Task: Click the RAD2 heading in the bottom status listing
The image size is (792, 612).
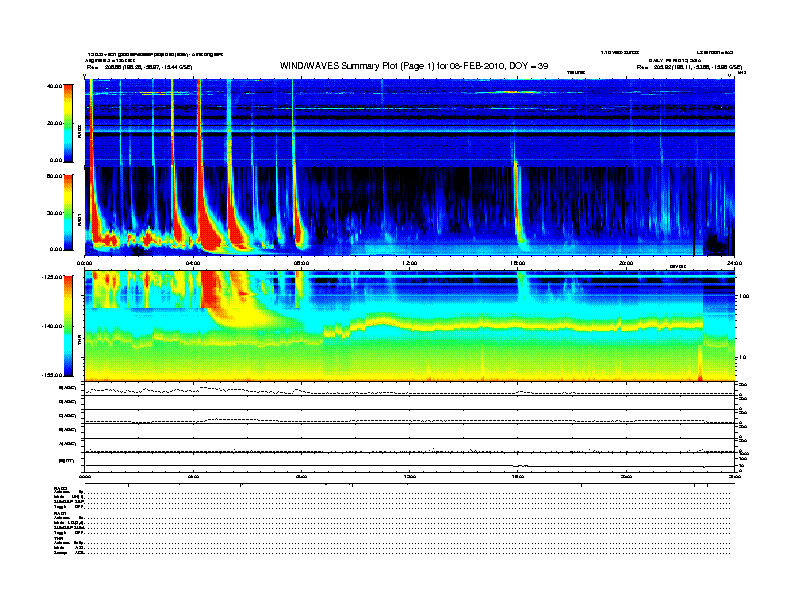Action: [61, 488]
